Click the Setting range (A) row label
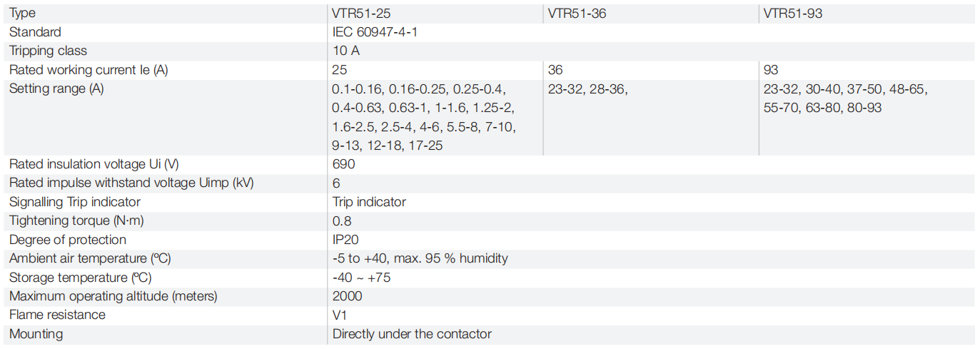The width and height of the screenshot is (980, 349). click(x=56, y=88)
